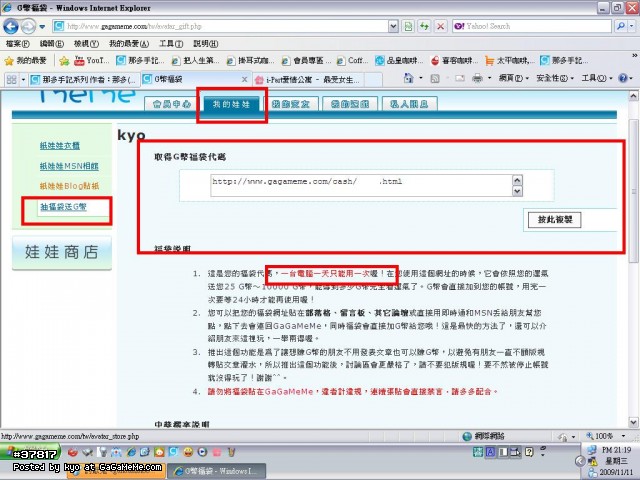The image size is (640, 480).
Task: Click the green Refresh arrows icon
Action: 424,27
